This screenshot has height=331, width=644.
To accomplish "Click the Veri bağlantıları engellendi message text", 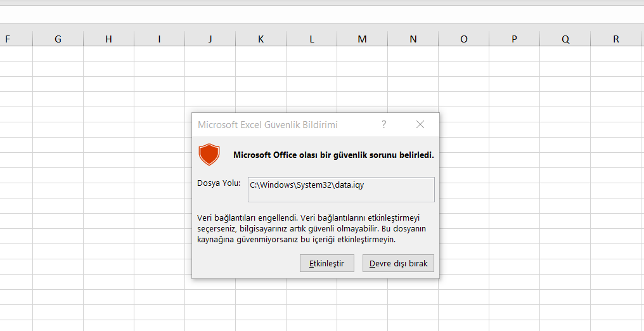I will (x=312, y=228).
